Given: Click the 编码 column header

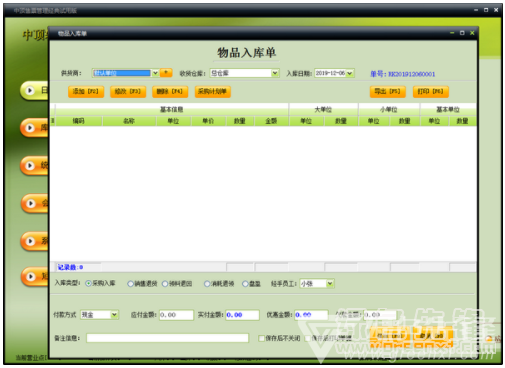Looking at the screenshot, I should point(79,121).
